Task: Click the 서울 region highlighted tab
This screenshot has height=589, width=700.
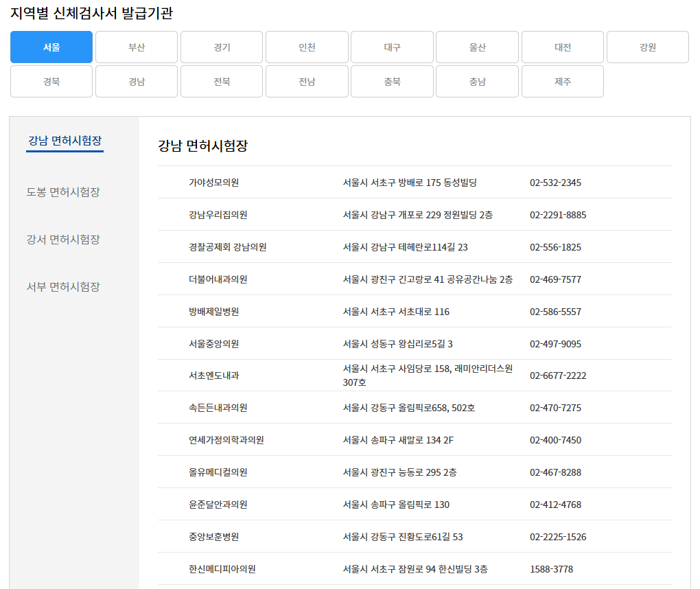Action: click(x=51, y=47)
